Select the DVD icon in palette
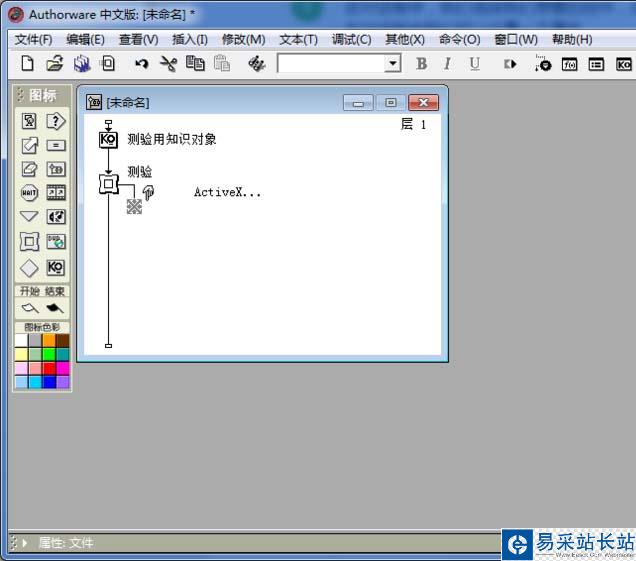The height and width of the screenshot is (561, 636). click(56, 242)
